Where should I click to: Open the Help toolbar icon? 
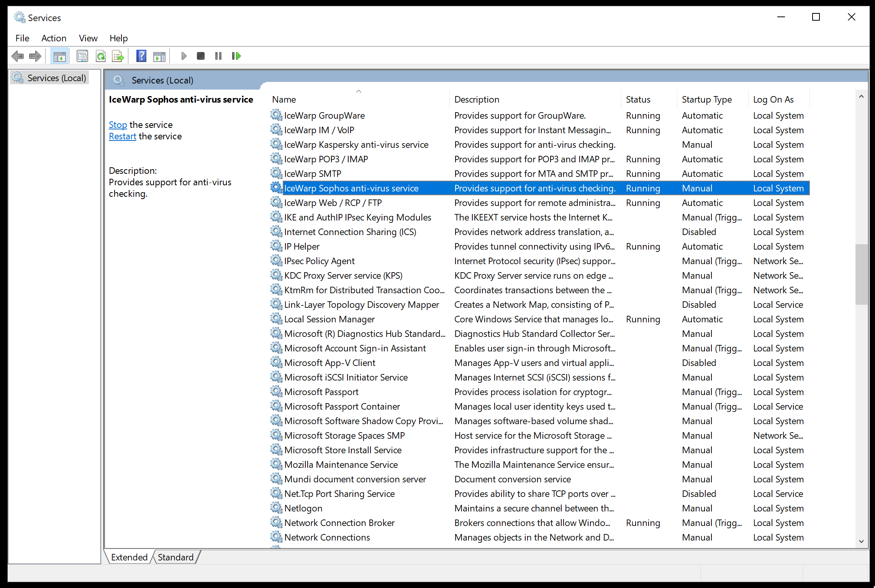(141, 56)
